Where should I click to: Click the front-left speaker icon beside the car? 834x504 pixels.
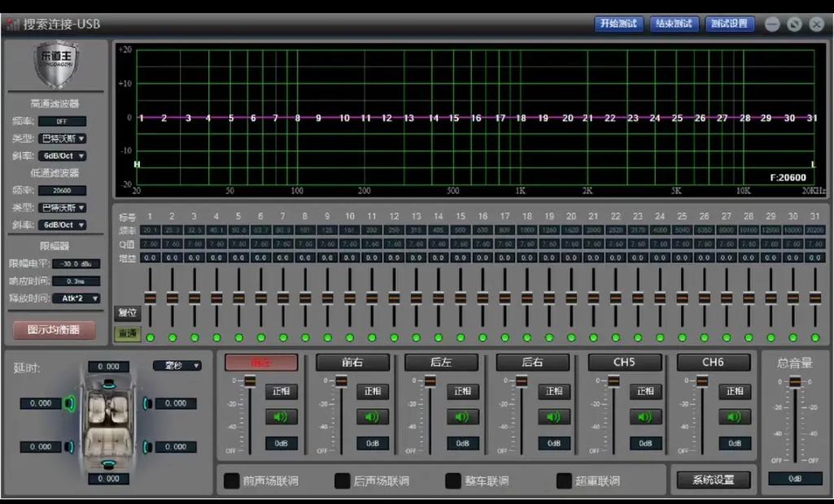[x=70, y=403]
